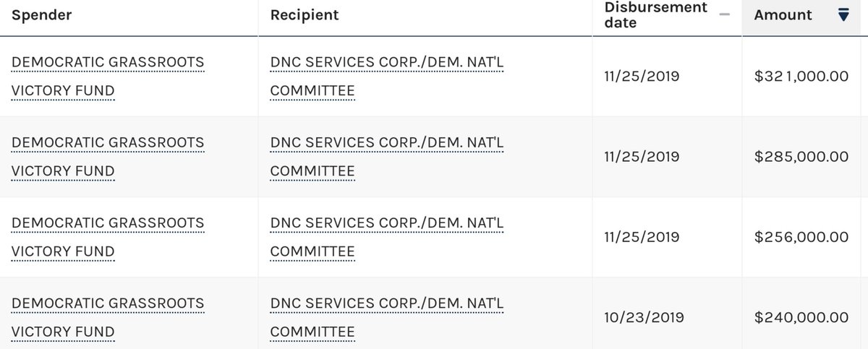Sort by Amount using the down-arrow icon
This screenshot has width=868, height=349.
843,15
